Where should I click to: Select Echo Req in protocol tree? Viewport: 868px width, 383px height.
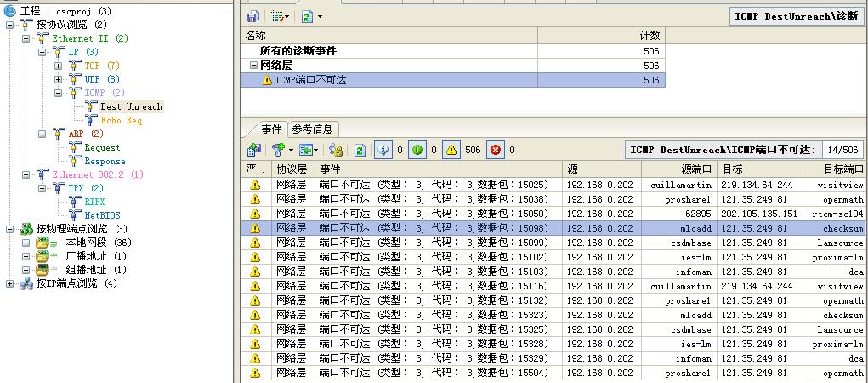coord(122,120)
